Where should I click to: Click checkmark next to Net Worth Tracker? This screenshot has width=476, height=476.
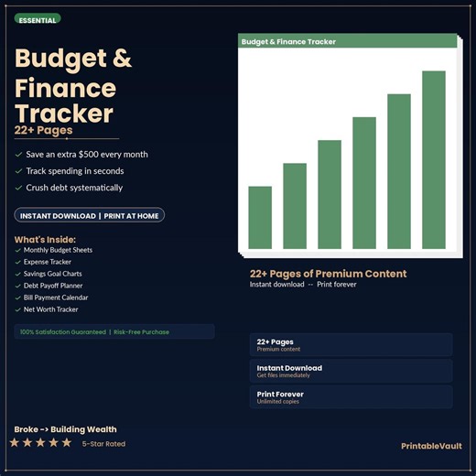pyautogui.click(x=18, y=309)
